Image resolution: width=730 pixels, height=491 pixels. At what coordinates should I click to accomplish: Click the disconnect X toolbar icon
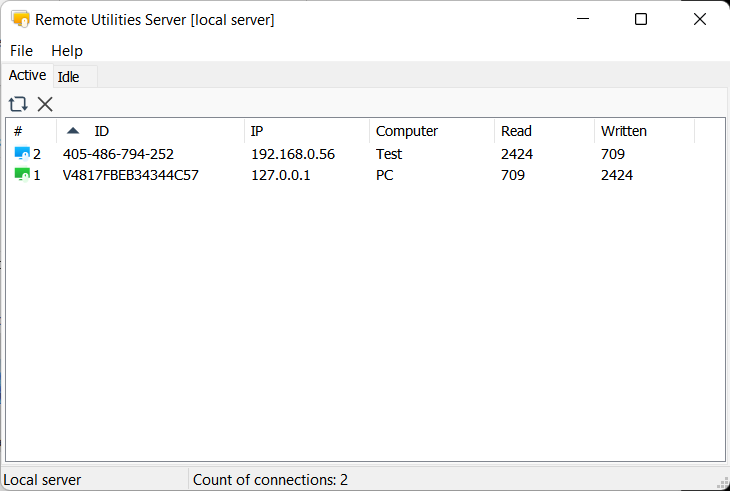45,104
